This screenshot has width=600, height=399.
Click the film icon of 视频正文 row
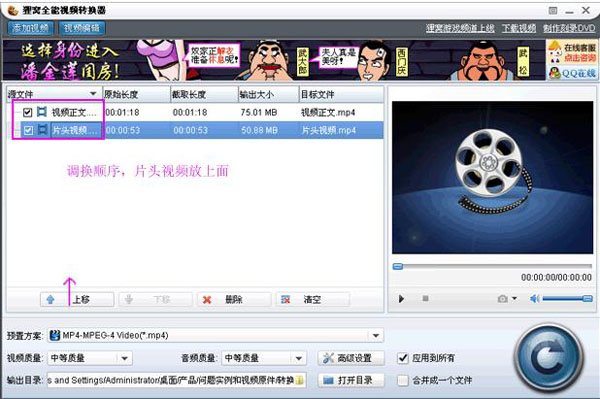click(x=42, y=112)
